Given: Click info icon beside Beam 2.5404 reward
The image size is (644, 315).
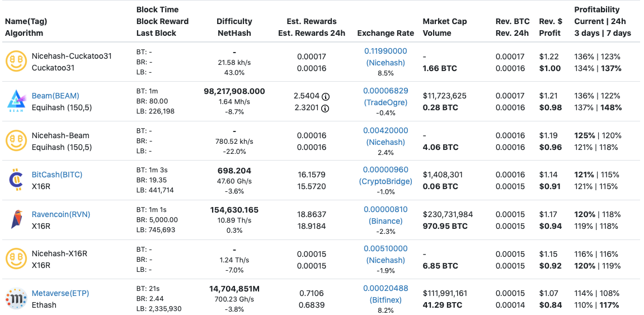Looking at the screenshot, I should 325,96.
